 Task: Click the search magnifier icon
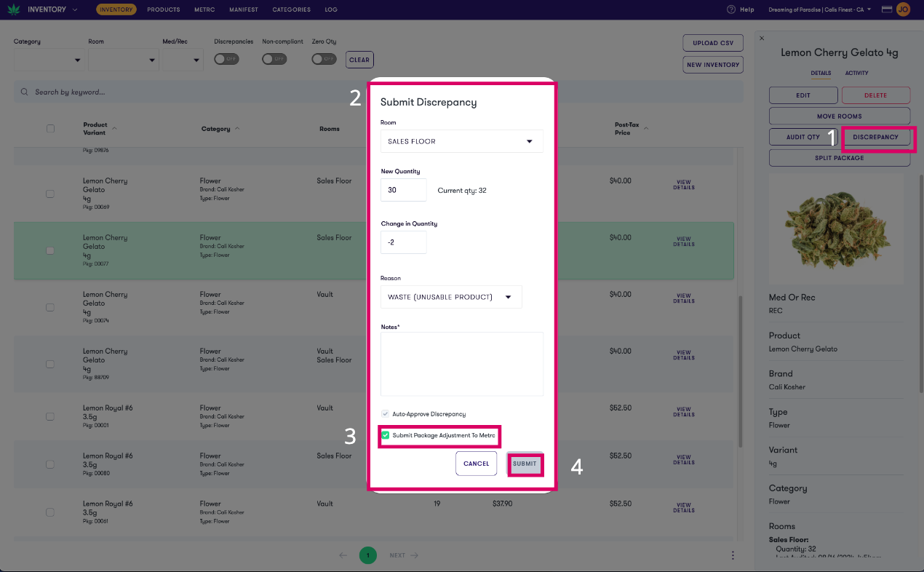tap(25, 92)
